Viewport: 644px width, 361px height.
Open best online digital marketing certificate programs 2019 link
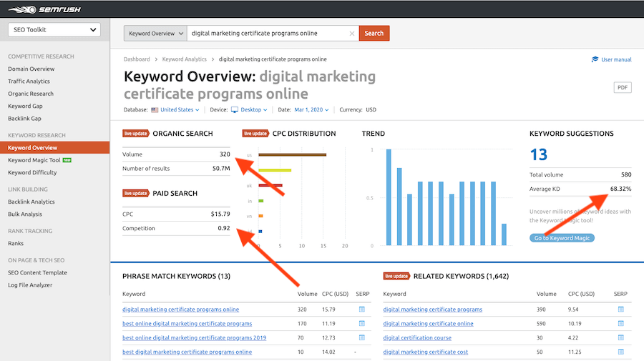pyautogui.click(x=194, y=337)
